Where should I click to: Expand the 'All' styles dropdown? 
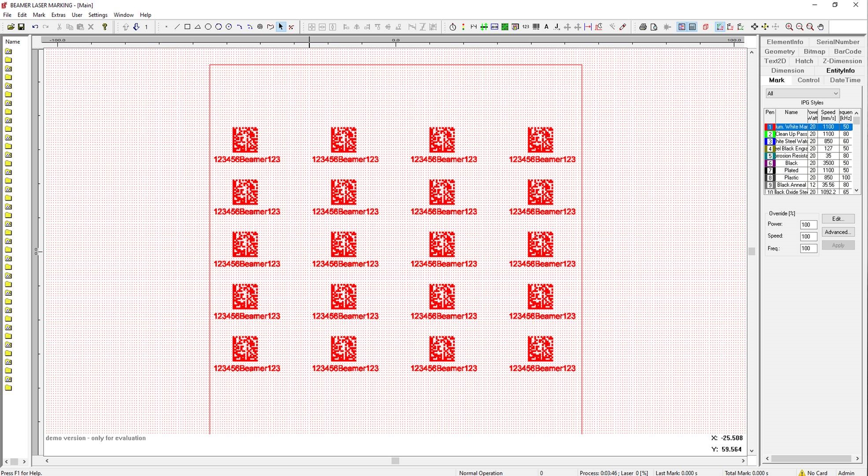835,93
